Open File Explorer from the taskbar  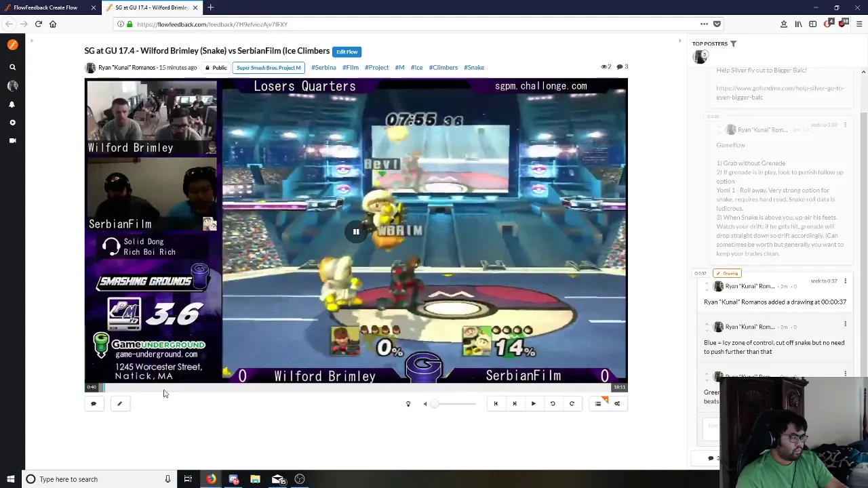(x=255, y=479)
